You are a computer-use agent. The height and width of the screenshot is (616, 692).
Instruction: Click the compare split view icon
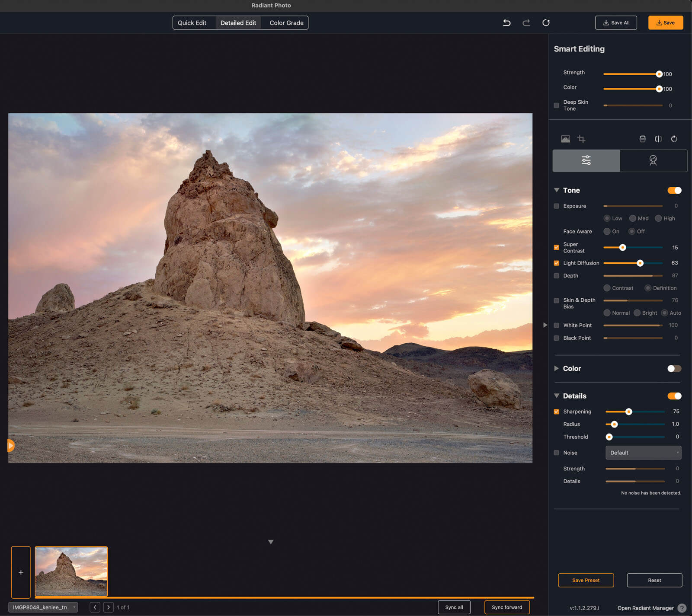coord(658,139)
